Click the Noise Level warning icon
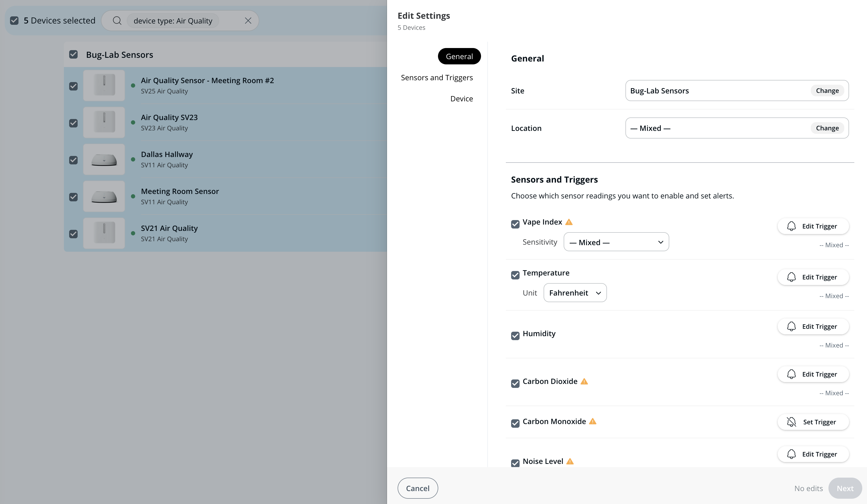Viewport: 867px width, 504px height. (570, 461)
